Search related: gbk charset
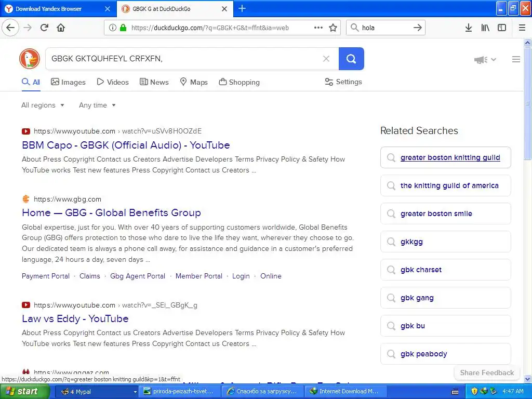Image resolution: width=532 pixels, height=399 pixels. tap(445, 270)
